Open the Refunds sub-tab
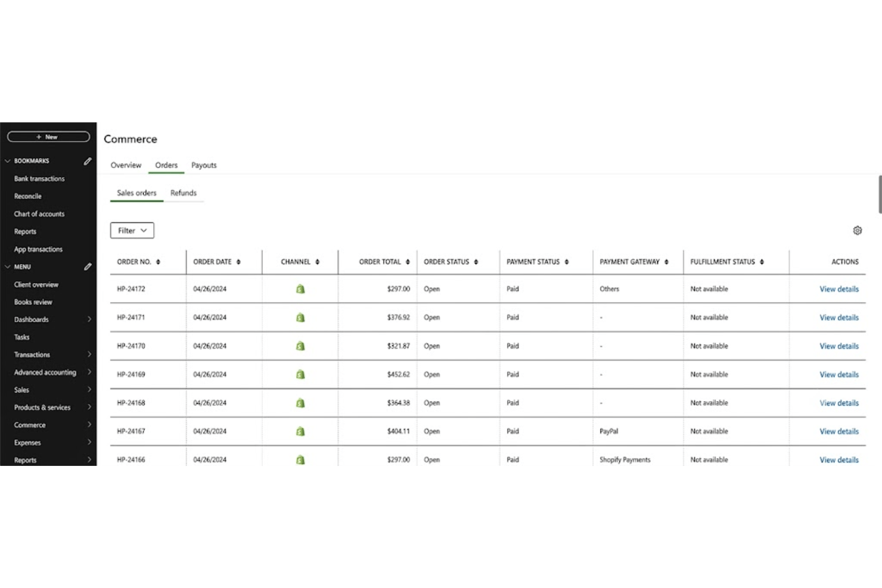 point(184,193)
